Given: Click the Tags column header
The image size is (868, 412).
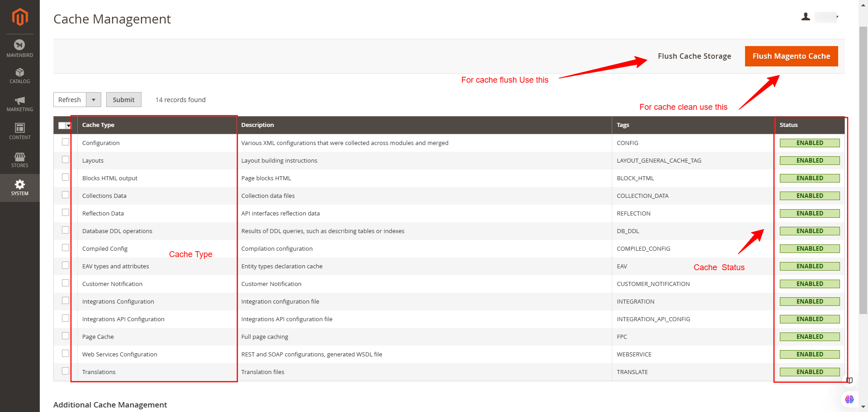Looking at the screenshot, I should click(693, 125).
